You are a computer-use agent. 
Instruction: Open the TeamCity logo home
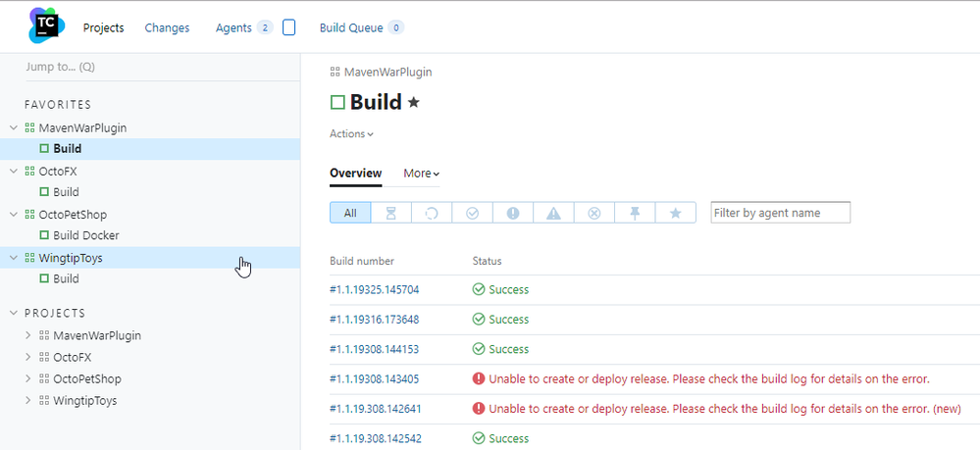tap(47, 25)
